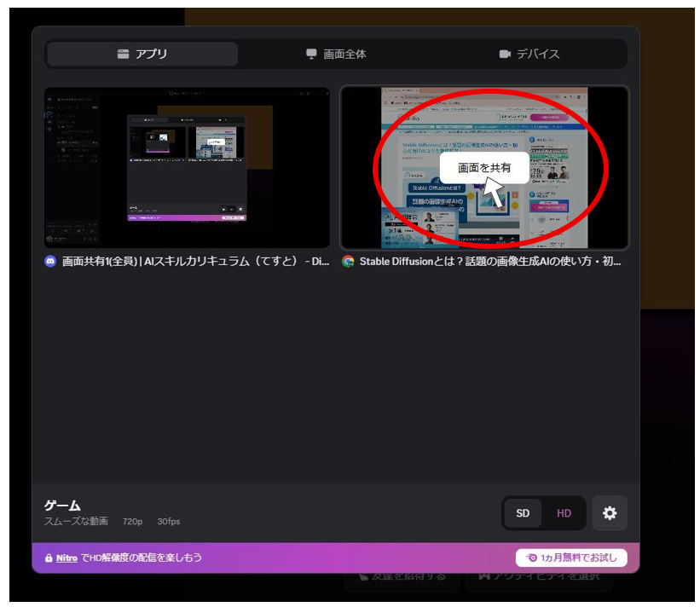Click the 30fps value
700x607 pixels.
(x=168, y=521)
